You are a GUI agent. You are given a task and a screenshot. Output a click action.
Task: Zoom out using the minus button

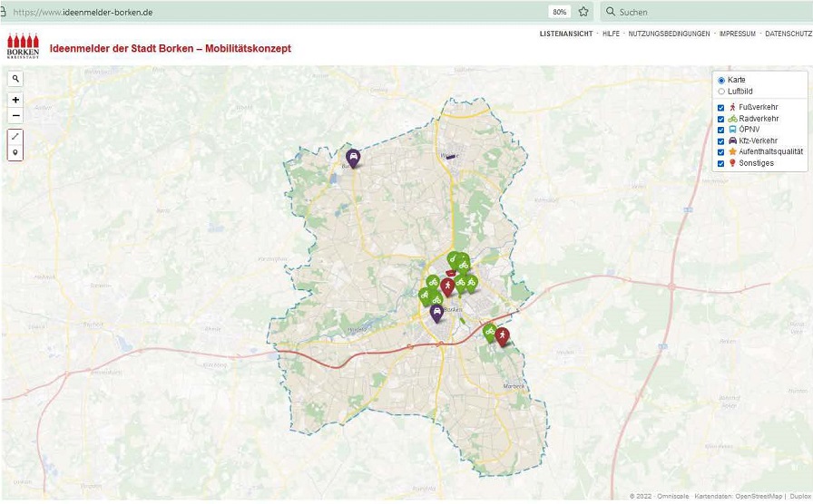click(15, 116)
